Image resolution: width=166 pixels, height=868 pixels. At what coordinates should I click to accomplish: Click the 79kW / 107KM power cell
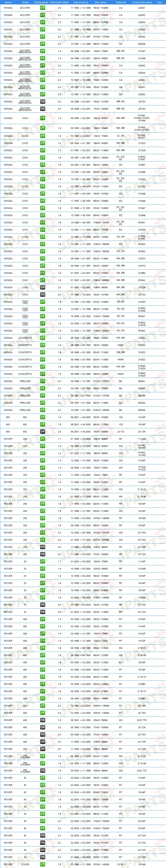101,194
